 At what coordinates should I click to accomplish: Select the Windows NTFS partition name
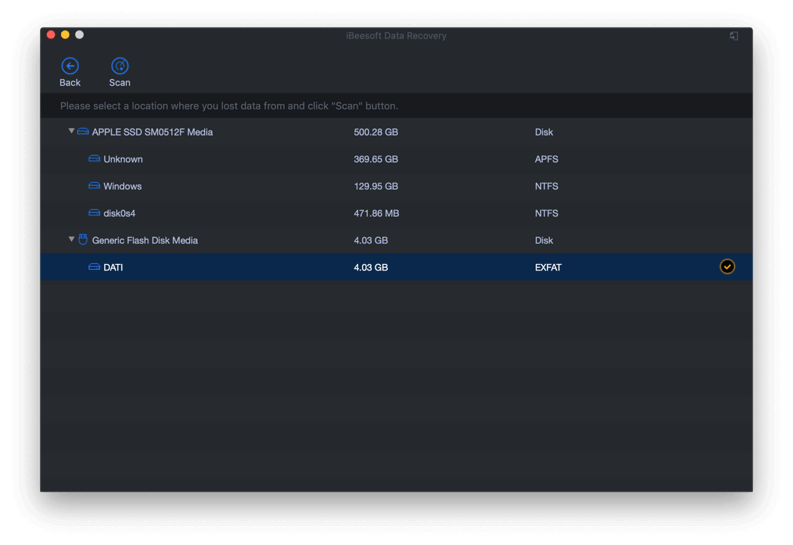point(122,186)
